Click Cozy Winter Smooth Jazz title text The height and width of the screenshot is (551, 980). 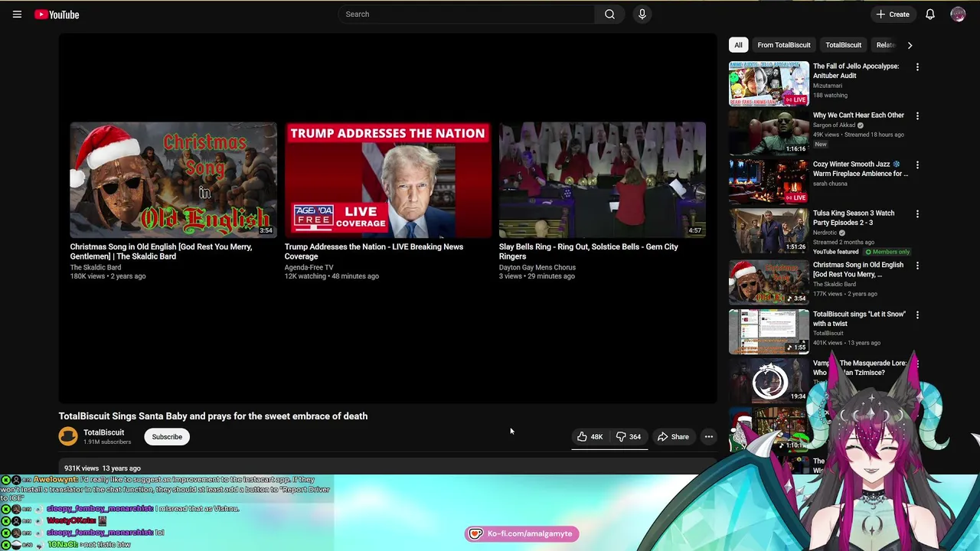point(861,169)
